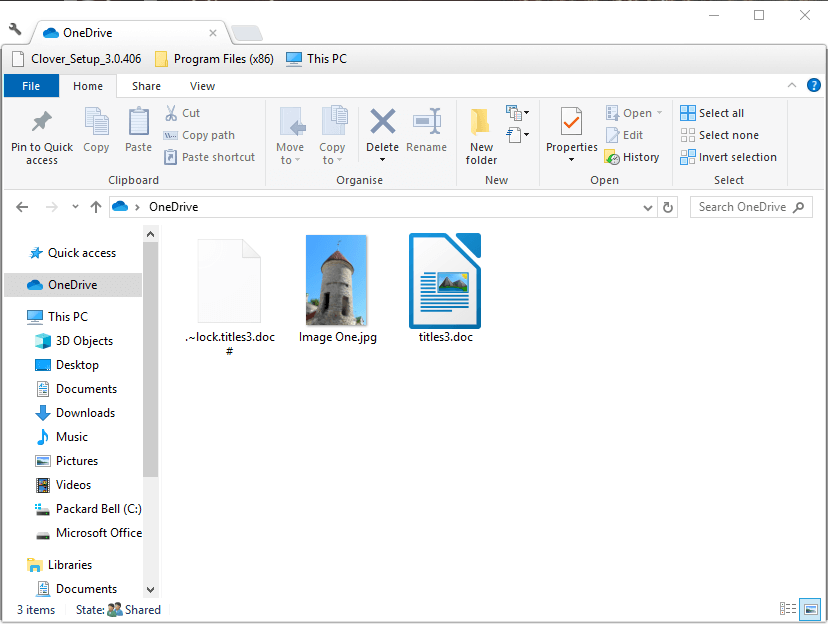Open Desktop in the sidebar

pos(67,365)
